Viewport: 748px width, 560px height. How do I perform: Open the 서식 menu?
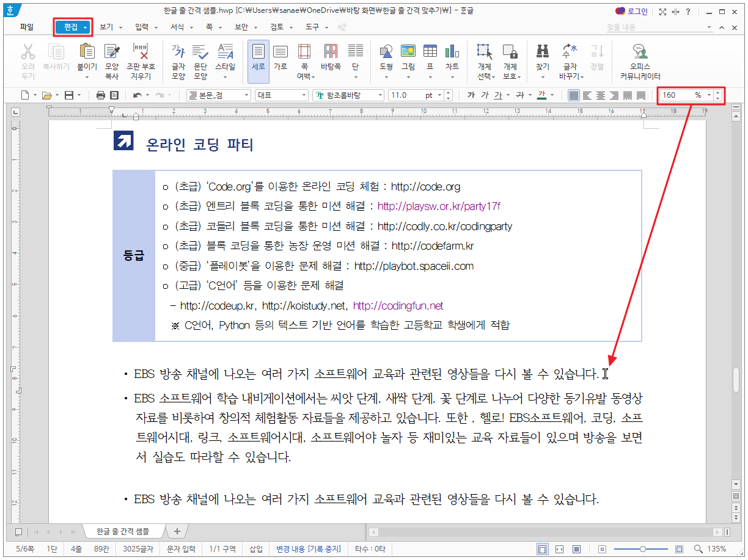point(177,27)
